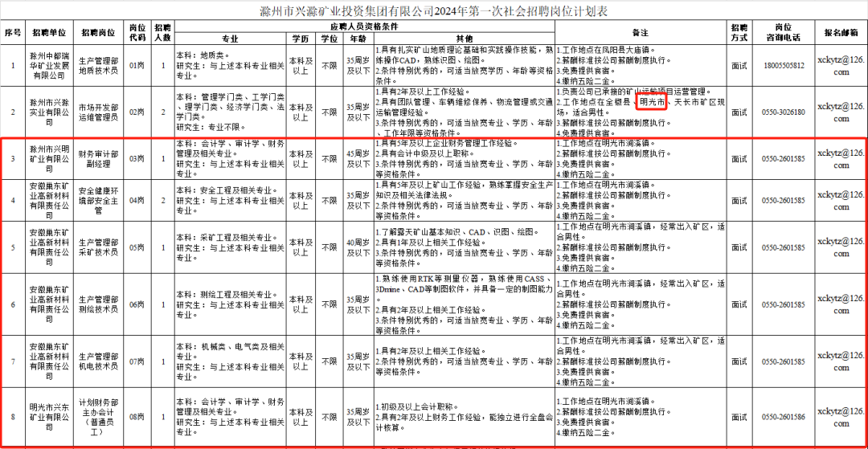
Task: Select the '专业' sub-header
Action: [x=230, y=39]
